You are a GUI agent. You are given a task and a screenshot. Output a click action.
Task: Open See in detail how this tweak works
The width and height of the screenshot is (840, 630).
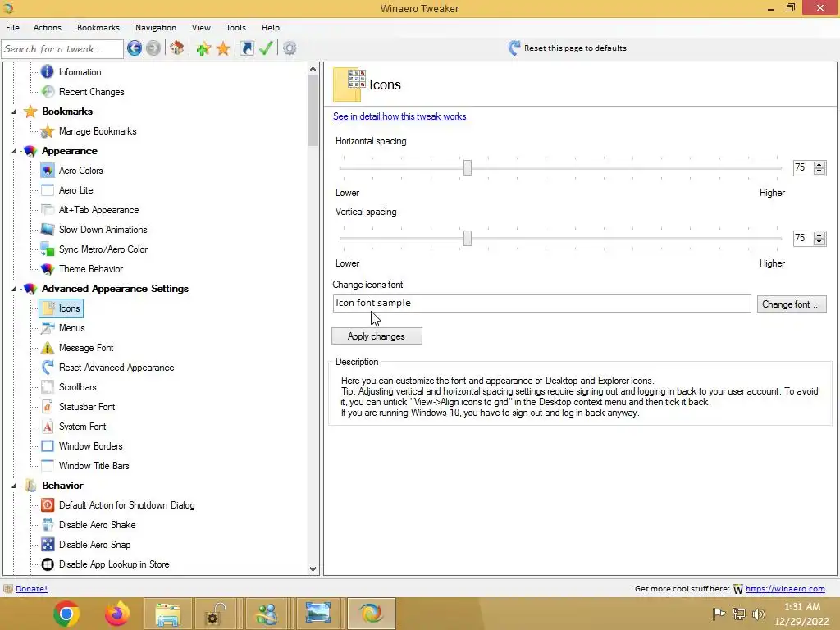[399, 116]
